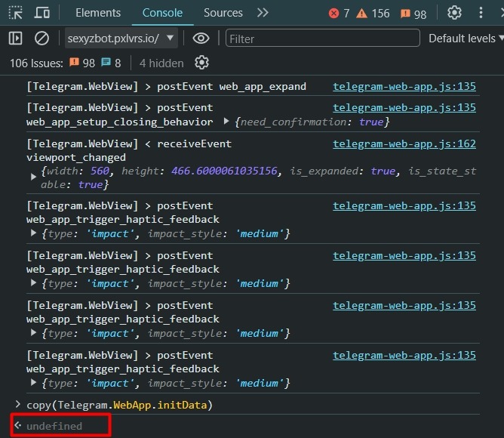
Task: Focus the console Filter input field
Action: [x=322, y=39]
